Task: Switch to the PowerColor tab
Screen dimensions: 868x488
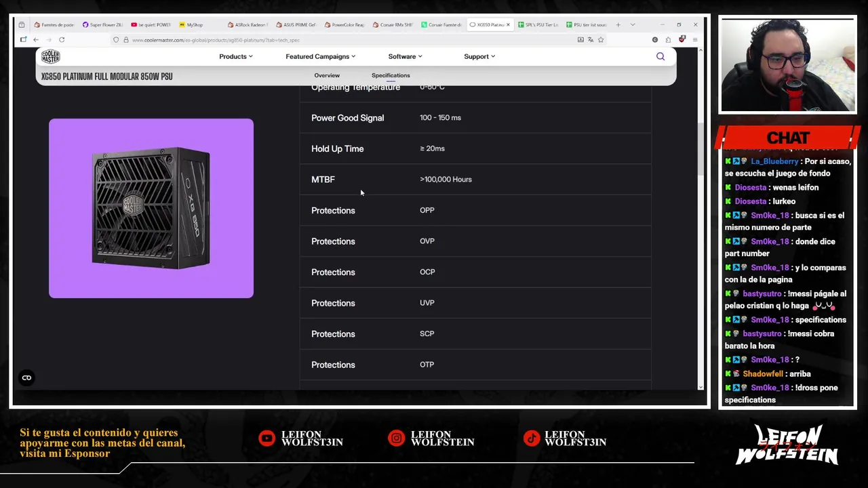Action: [x=345, y=24]
